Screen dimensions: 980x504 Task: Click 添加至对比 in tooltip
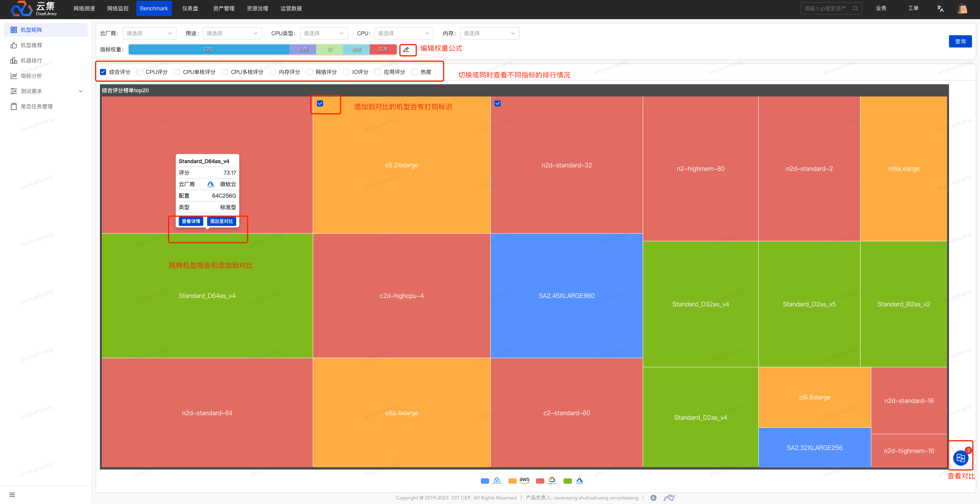[x=221, y=221]
